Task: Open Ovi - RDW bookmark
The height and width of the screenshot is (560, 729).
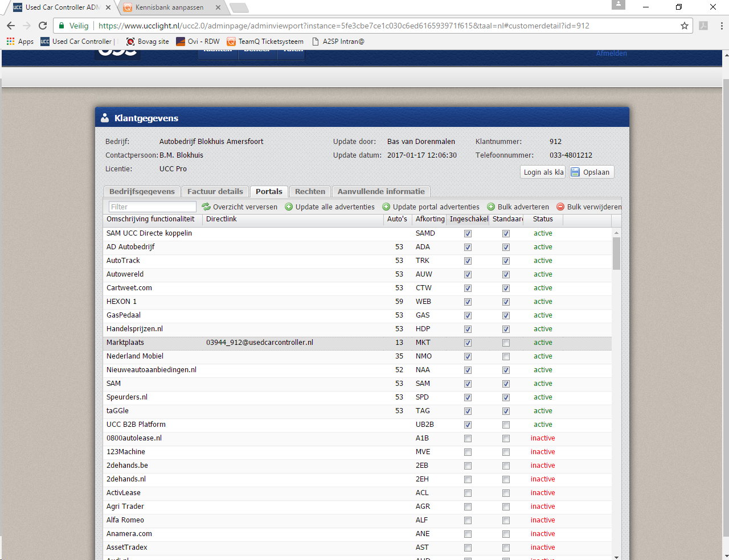Action: coord(198,42)
